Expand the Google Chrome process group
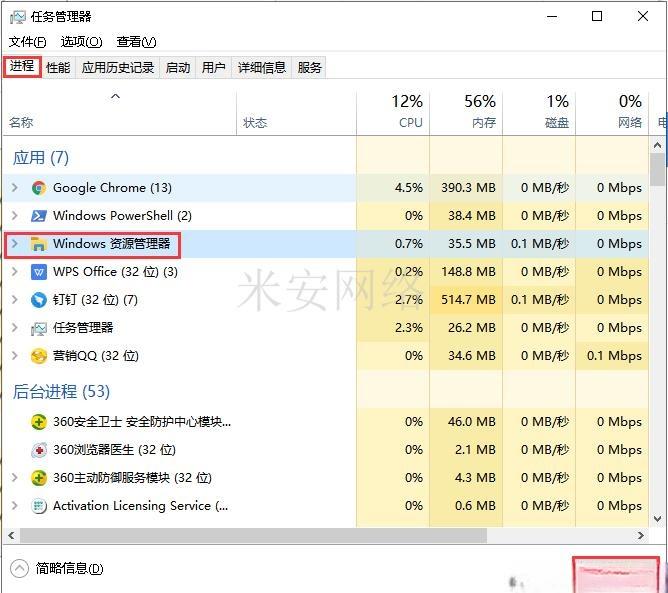The image size is (668, 593). click(14, 187)
